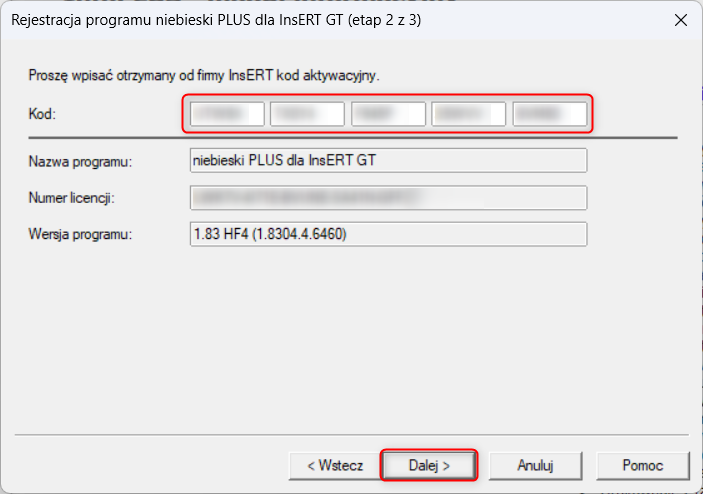Click the activation code instruction text

point(204,75)
